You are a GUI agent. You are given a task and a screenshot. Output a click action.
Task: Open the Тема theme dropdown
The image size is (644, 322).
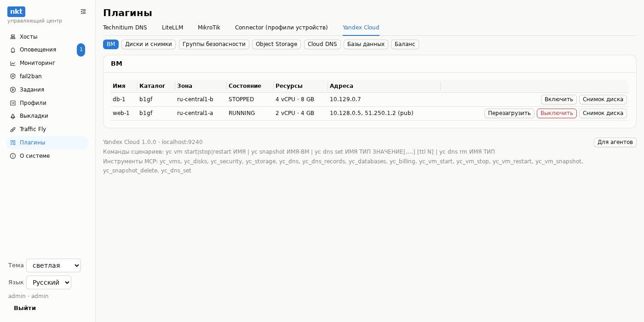[53, 265]
